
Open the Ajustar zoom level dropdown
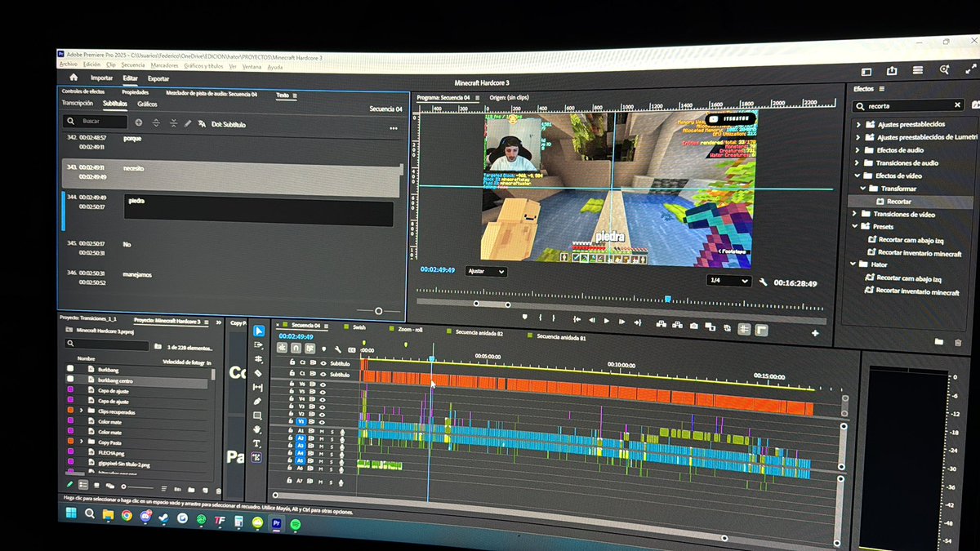(x=486, y=271)
